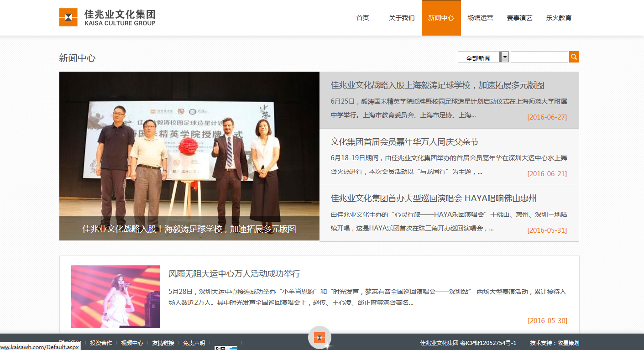Click 视频中心 in the footer

pyautogui.click(x=132, y=343)
